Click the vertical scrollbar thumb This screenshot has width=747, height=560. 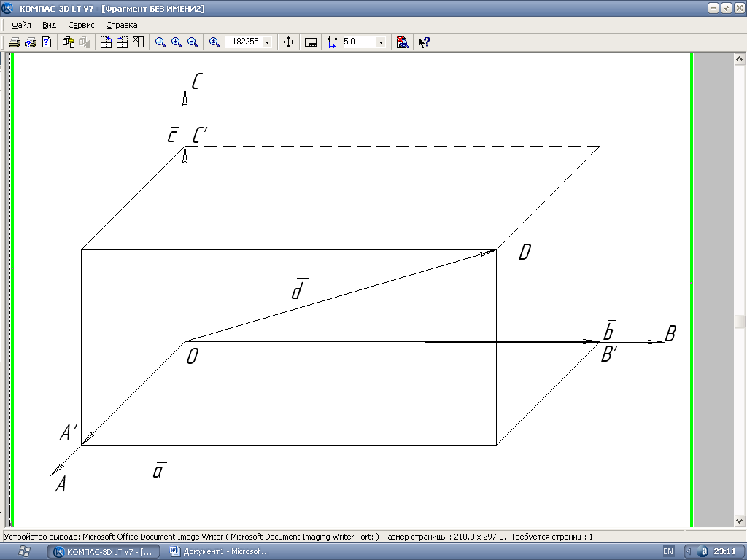740,322
